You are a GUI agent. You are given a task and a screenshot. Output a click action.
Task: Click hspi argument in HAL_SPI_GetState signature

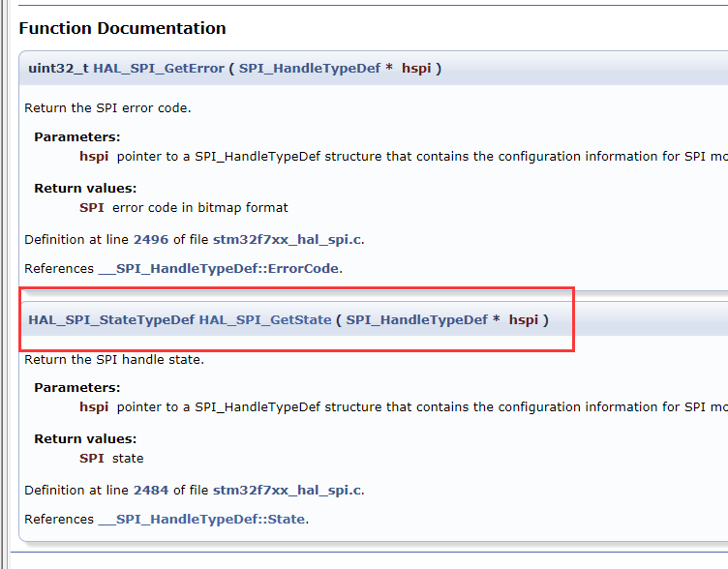pyautogui.click(x=524, y=319)
